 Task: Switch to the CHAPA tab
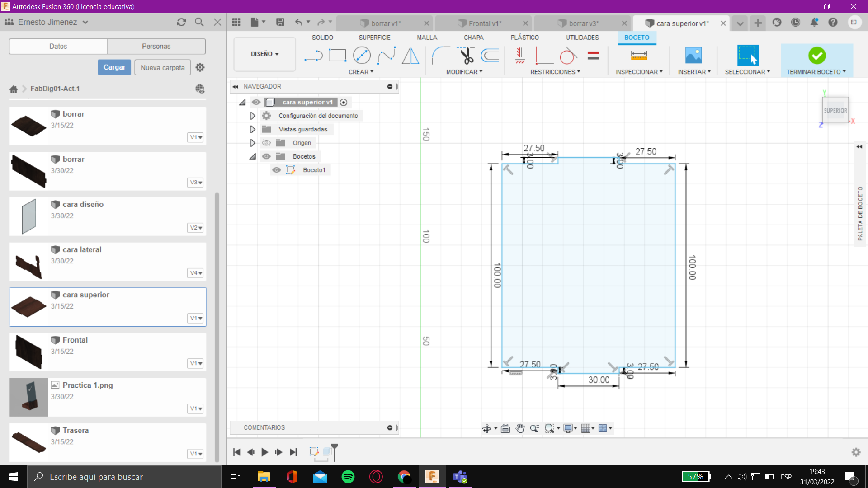[x=473, y=38]
